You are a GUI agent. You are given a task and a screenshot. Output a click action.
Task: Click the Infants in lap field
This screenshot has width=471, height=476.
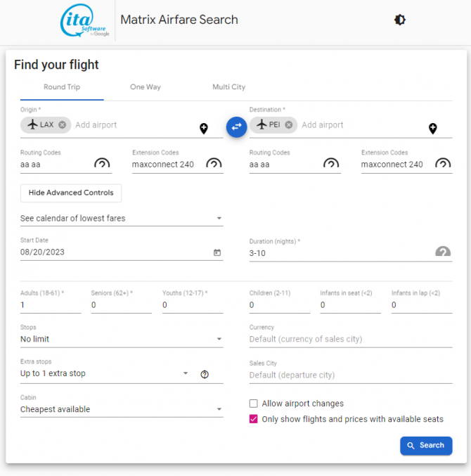[x=422, y=305]
